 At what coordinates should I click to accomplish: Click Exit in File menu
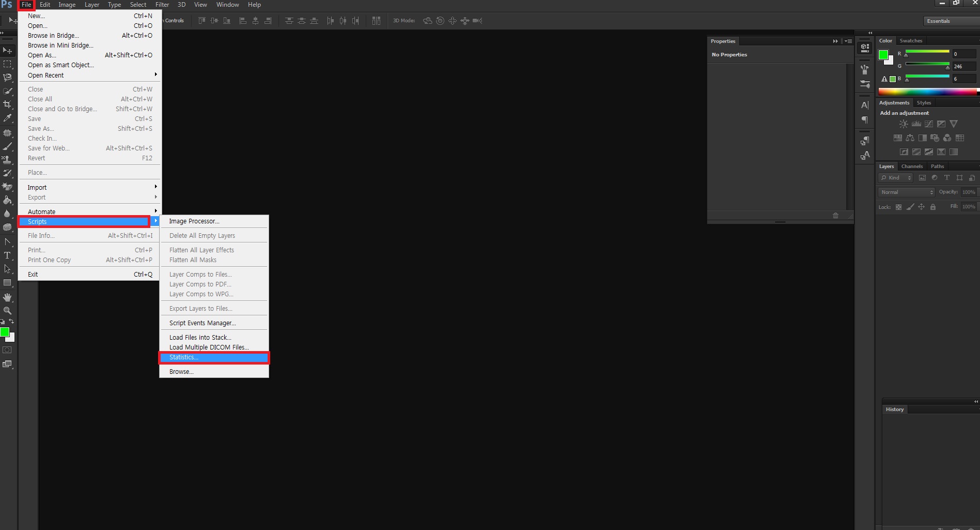coord(90,275)
